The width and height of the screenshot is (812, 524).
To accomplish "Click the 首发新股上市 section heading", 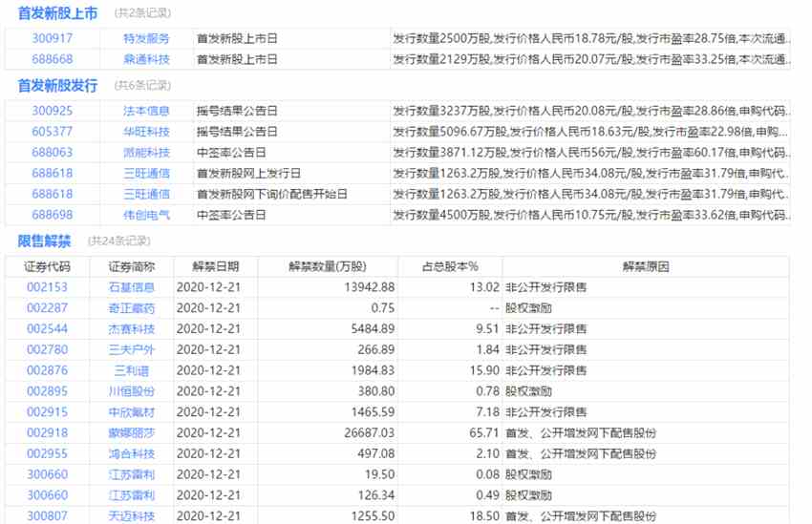I will (57, 13).
